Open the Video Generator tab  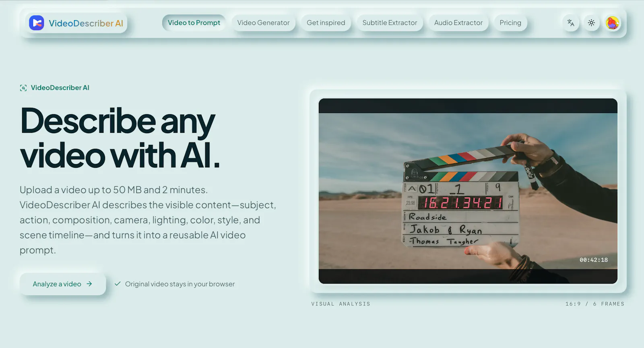pyautogui.click(x=263, y=23)
